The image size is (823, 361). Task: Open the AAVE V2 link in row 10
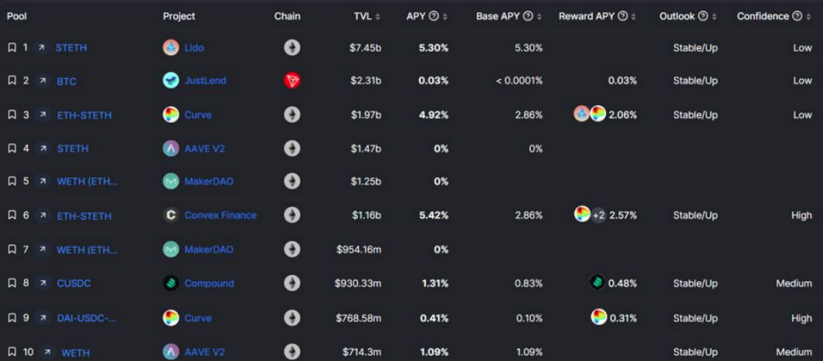pyautogui.click(x=205, y=352)
